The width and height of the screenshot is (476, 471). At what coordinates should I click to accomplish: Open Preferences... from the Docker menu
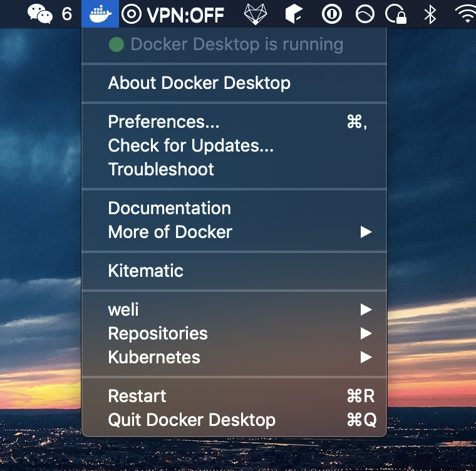tap(234, 122)
